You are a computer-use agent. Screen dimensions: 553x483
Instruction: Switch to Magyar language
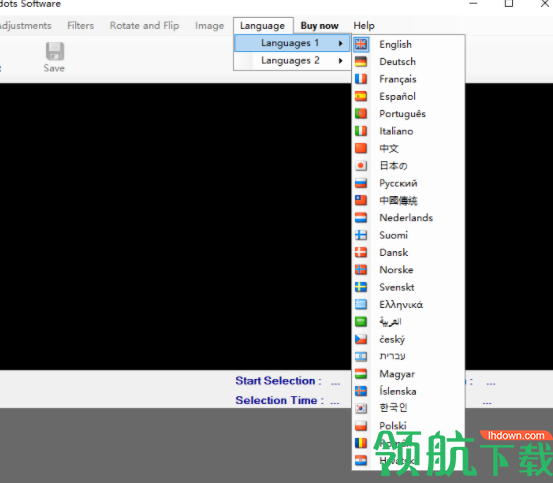point(408,374)
